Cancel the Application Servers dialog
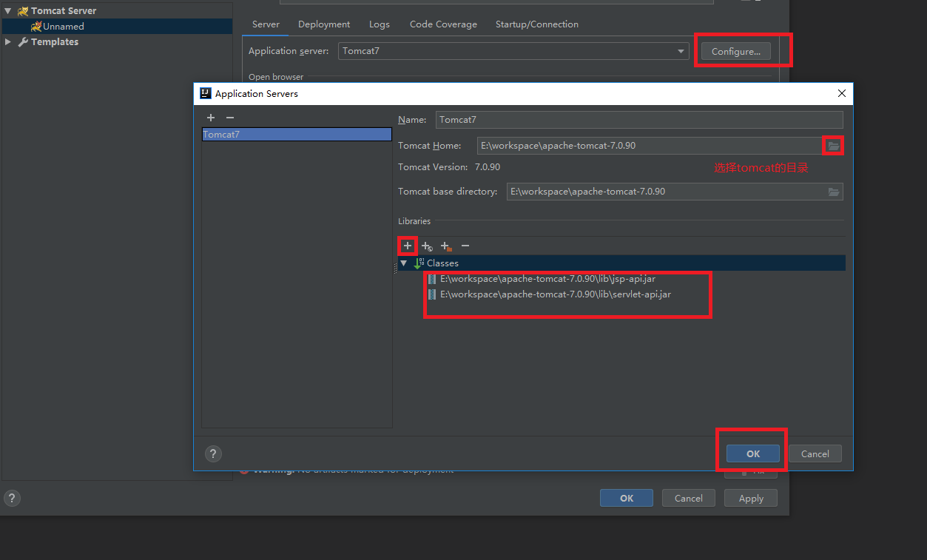The width and height of the screenshot is (927, 560). coord(815,453)
